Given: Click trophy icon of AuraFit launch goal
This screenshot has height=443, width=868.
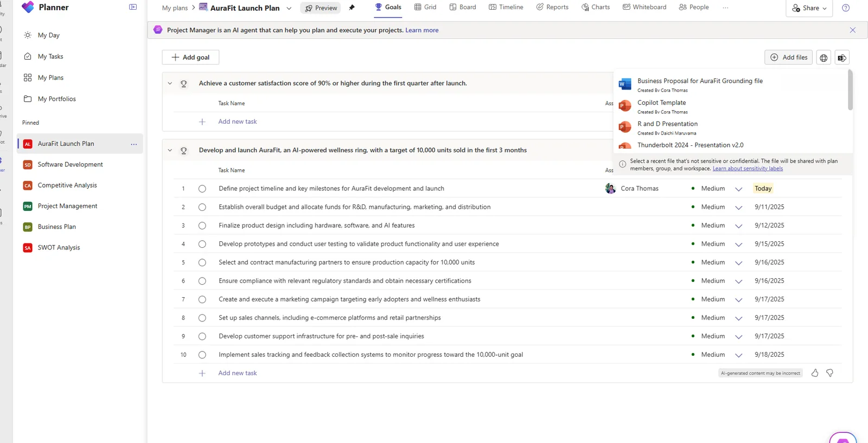Looking at the screenshot, I should 184,151.
